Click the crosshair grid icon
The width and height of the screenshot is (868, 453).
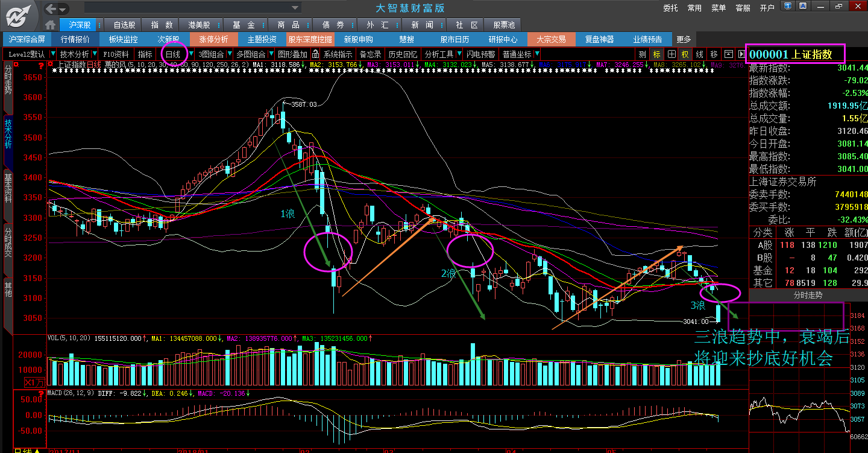tap(671, 54)
